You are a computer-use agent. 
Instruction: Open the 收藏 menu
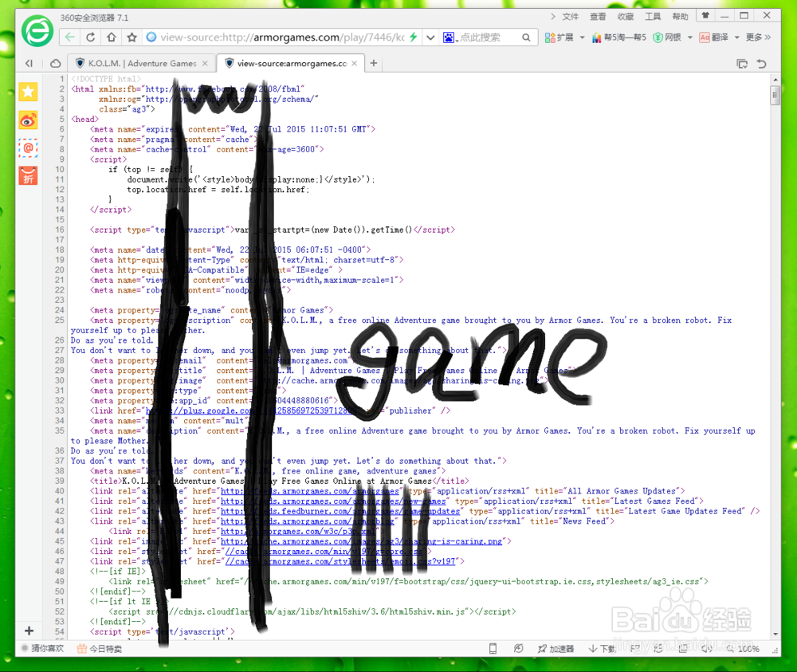pos(625,16)
